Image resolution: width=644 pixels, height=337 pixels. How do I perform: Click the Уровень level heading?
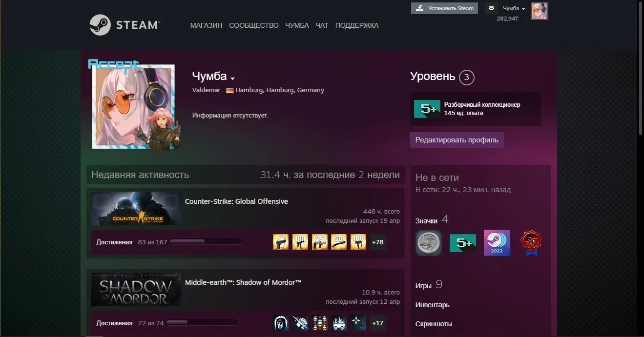click(x=433, y=77)
